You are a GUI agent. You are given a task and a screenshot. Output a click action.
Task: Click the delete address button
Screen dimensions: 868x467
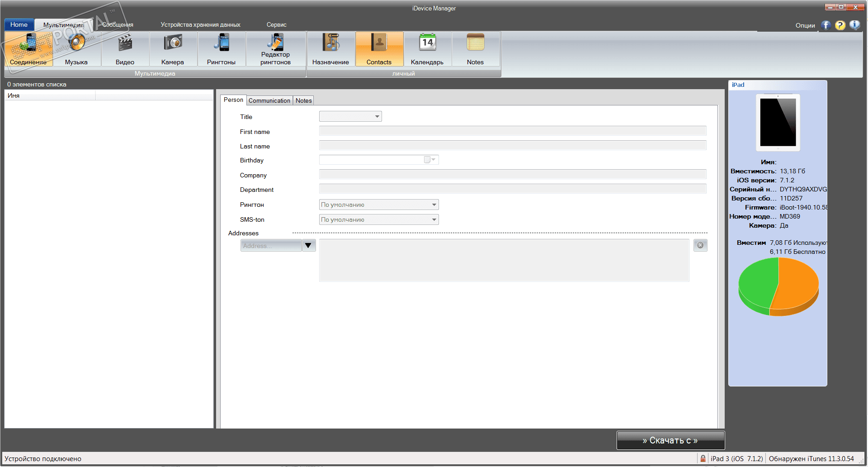coord(700,245)
